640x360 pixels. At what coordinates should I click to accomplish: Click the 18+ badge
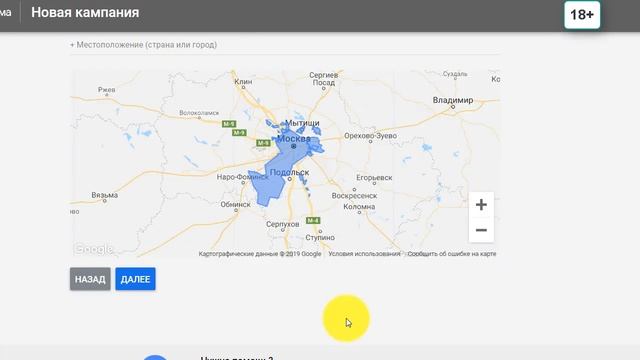[x=582, y=15]
